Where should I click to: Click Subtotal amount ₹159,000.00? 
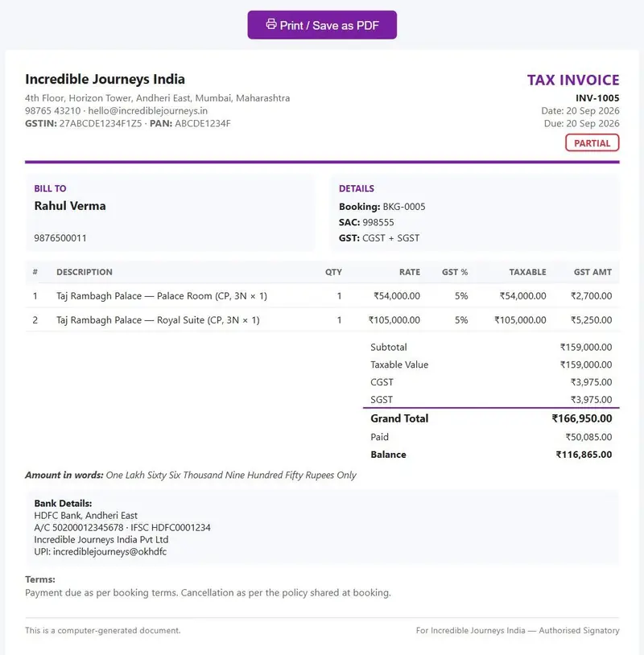tap(586, 347)
